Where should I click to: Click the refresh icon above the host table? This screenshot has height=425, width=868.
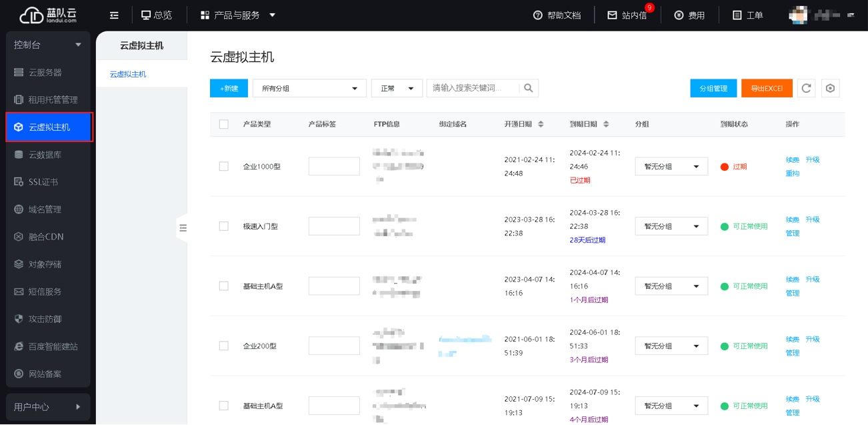806,87
